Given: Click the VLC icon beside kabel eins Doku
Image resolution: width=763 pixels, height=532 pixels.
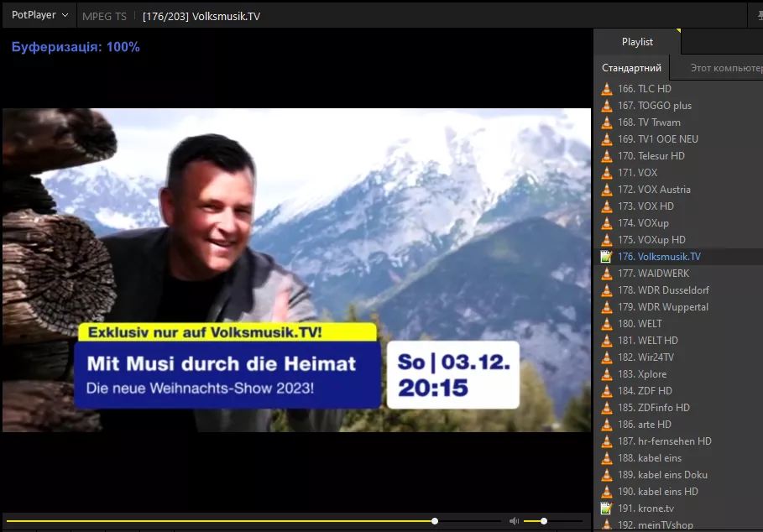Looking at the screenshot, I should [606, 475].
